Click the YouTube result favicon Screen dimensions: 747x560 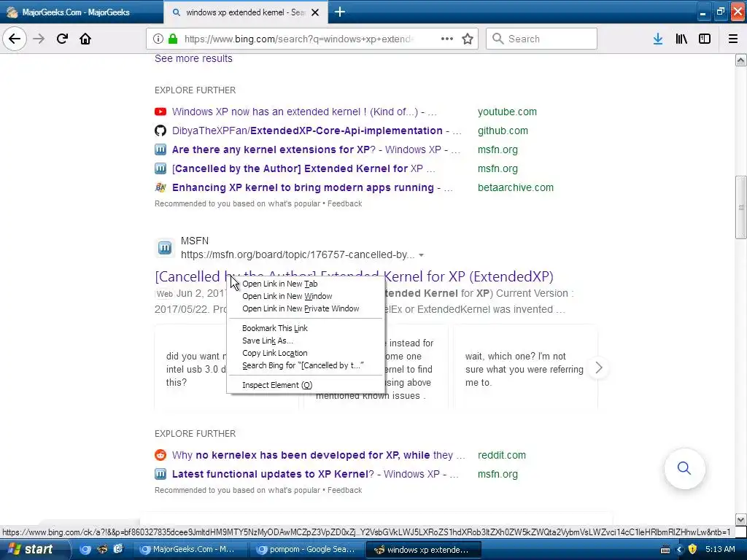point(160,112)
